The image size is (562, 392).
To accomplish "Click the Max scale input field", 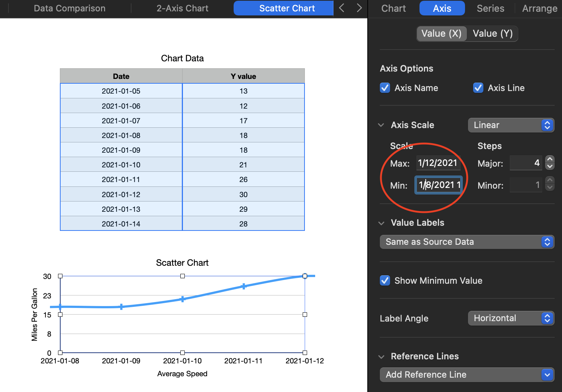I will [438, 163].
